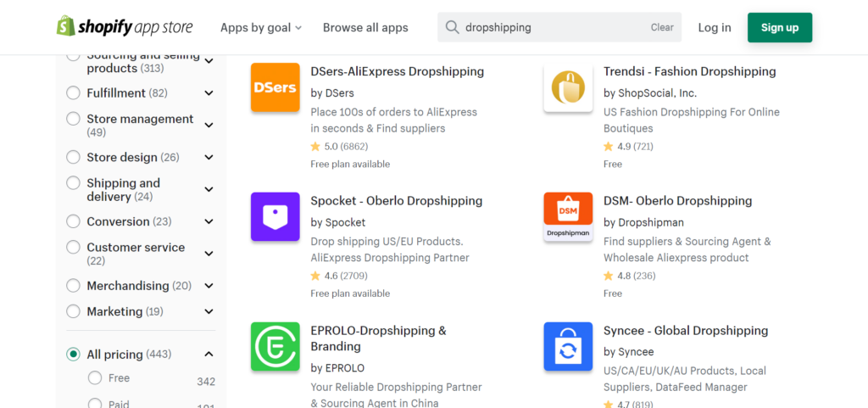
Task: Expand the Marketing category chevron
Action: pos(209,311)
